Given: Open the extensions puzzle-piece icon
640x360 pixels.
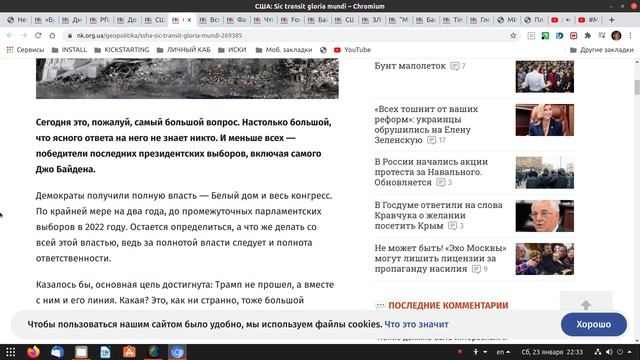Looking at the screenshot, I should click(x=587, y=36).
